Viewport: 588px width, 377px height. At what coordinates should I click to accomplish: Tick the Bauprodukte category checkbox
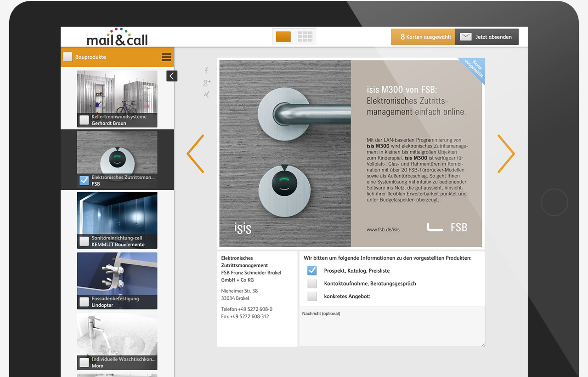68,57
